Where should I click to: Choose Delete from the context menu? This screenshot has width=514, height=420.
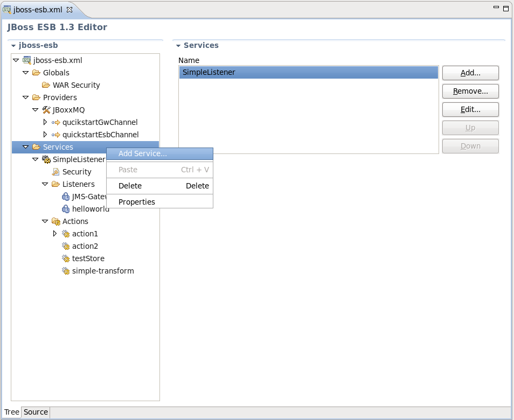130,186
